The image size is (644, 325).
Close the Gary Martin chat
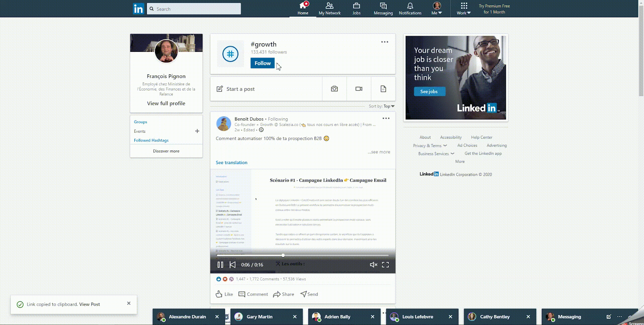click(x=295, y=317)
